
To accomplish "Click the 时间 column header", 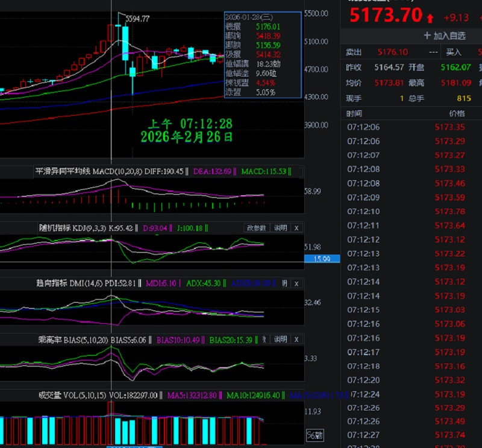I will point(354,114).
